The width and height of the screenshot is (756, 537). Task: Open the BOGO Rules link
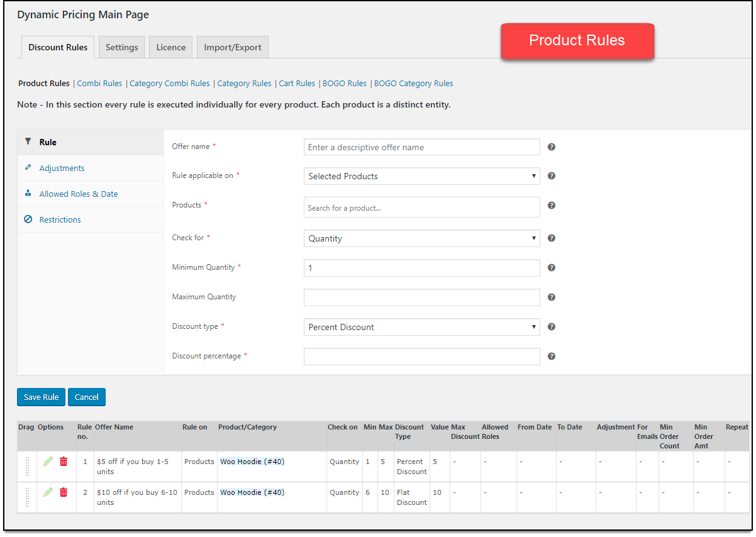point(345,83)
